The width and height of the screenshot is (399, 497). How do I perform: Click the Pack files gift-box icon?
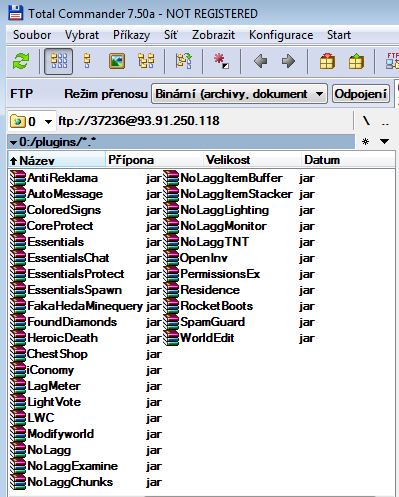point(327,61)
